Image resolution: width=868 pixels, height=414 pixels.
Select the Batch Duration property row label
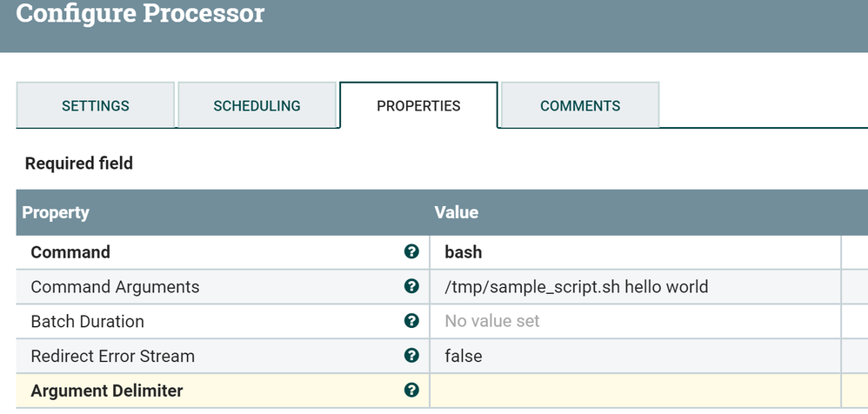coord(87,321)
